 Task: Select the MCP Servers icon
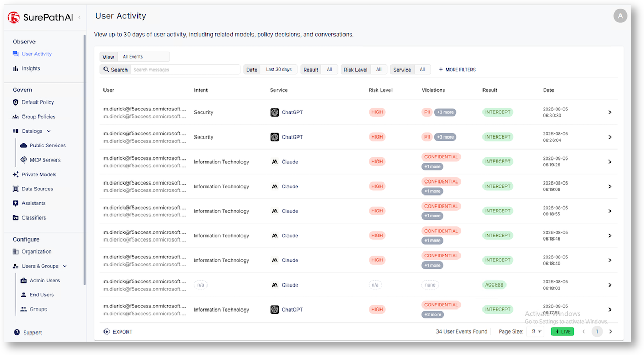24,160
